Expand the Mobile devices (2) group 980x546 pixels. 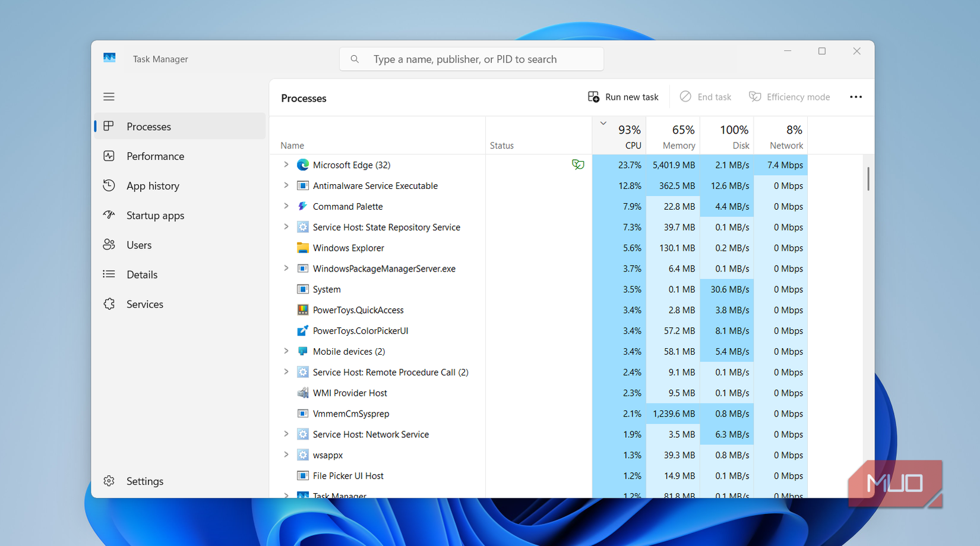click(x=286, y=351)
